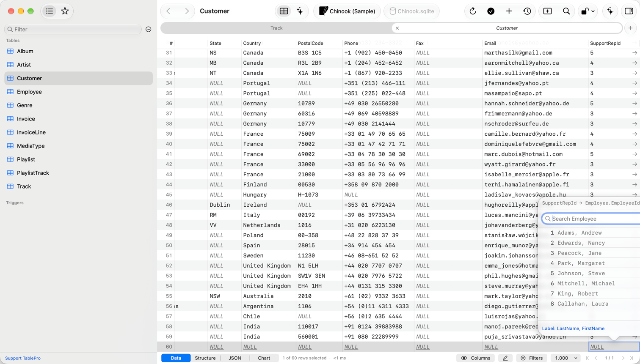Select the Customer tab
Image resolution: width=640 pixels, height=364 pixels.
pyautogui.click(x=507, y=28)
